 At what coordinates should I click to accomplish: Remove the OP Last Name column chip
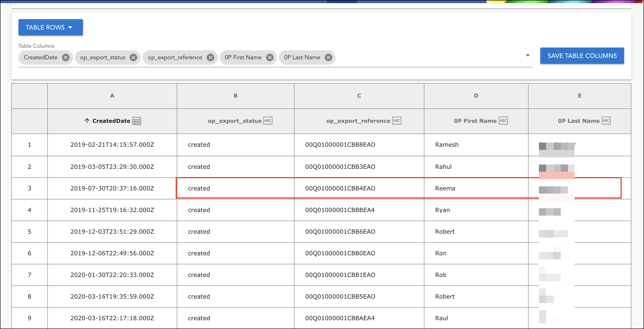pyautogui.click(x=329, y=57)
